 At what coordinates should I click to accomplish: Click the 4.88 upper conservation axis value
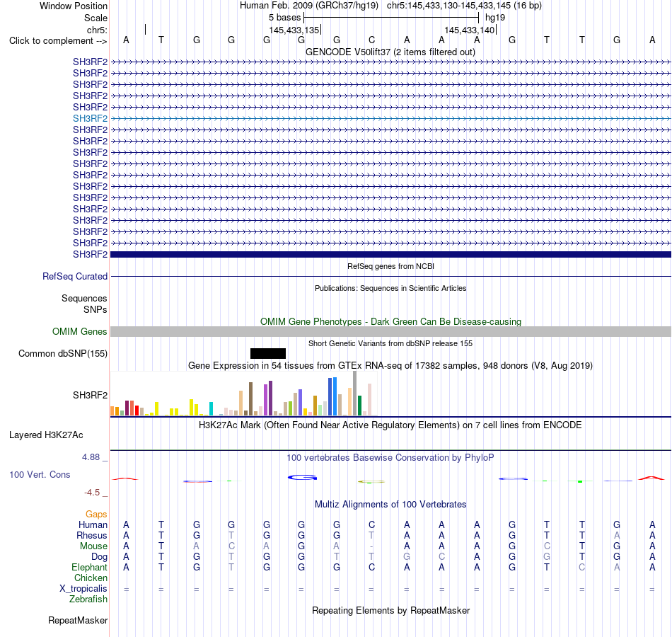[91, 457]
